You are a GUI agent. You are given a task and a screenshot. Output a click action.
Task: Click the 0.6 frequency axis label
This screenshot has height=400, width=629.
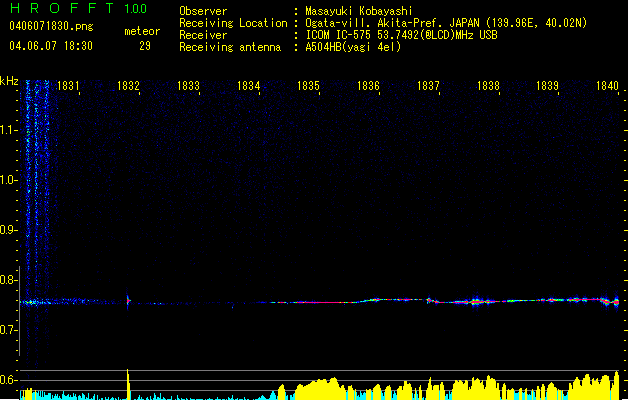click(7, 380)
